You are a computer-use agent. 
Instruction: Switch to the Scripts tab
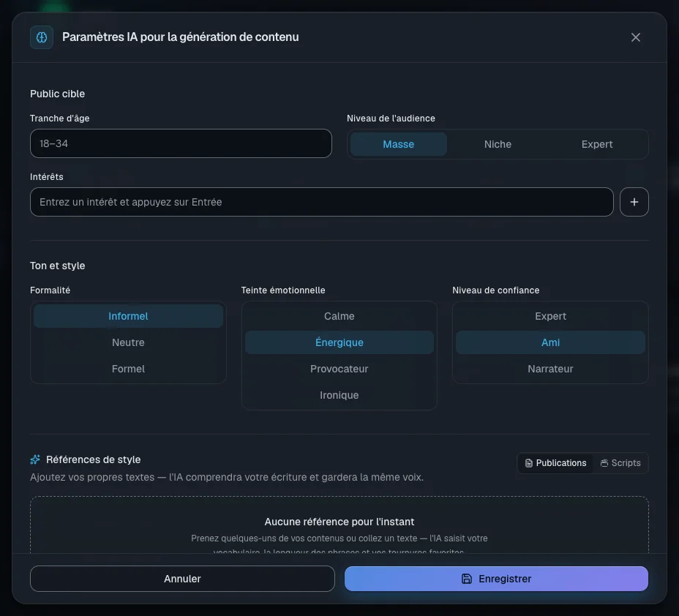pyautogui.click(x=620, y=463)
